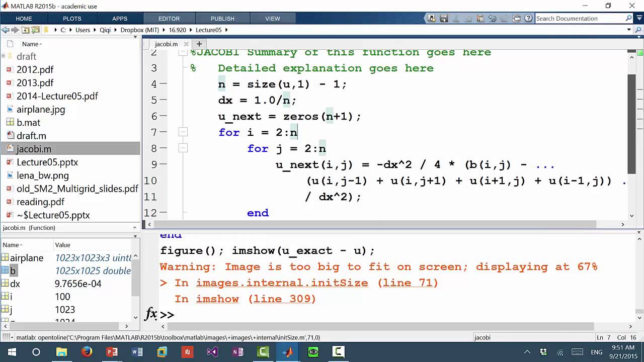
Task: Expand the draft folder tree arrow
Action: 4,56
